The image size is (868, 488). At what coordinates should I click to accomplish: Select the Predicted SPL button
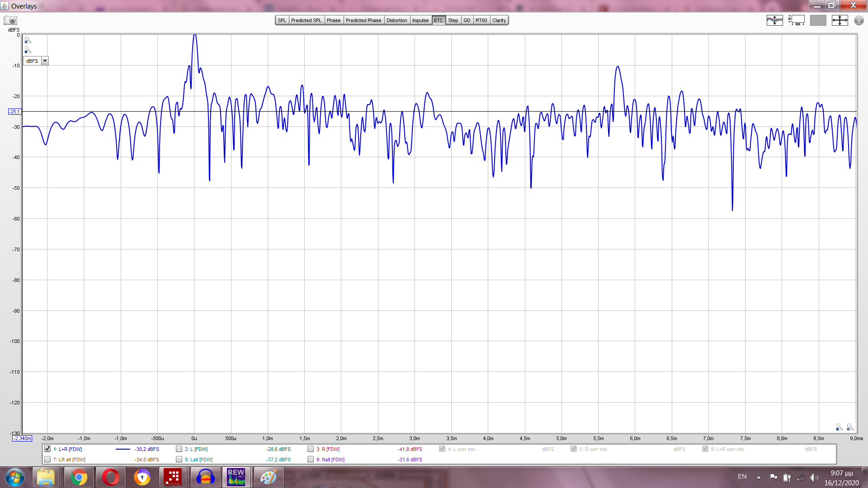[x=306, y=20]
